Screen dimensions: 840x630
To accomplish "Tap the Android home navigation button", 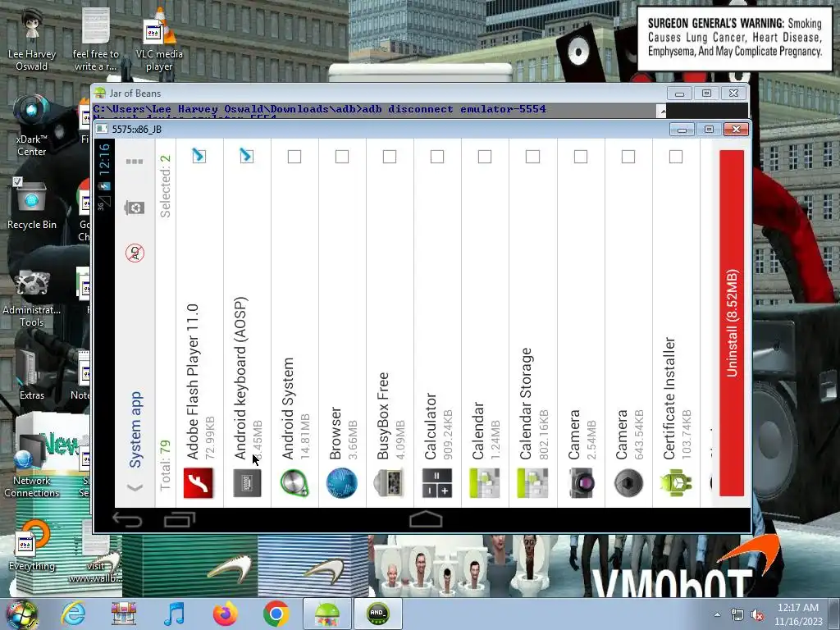I will 426,519.
